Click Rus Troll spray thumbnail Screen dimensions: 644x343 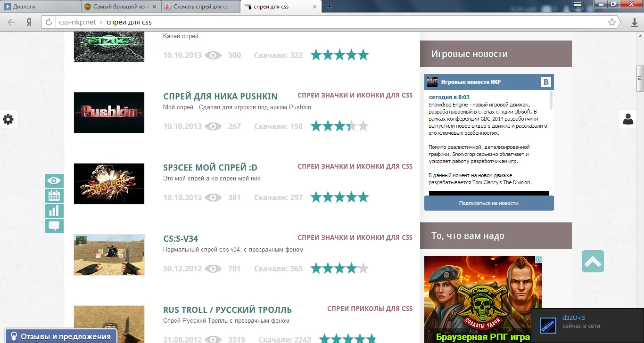[x=109, y=324]
